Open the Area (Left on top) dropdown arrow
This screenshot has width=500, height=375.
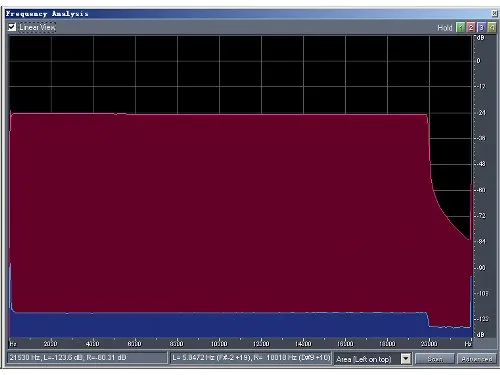[x=406, y=359]
